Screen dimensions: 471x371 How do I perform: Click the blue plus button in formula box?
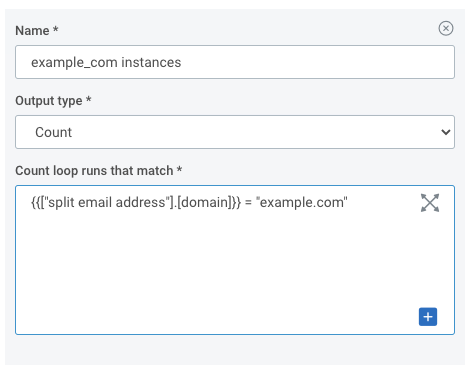coord(428,317)
